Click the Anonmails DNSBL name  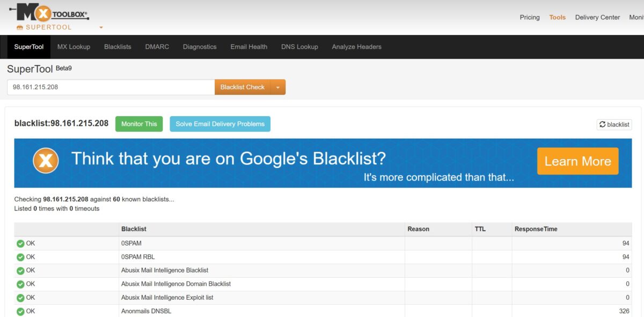coord(147,311)
